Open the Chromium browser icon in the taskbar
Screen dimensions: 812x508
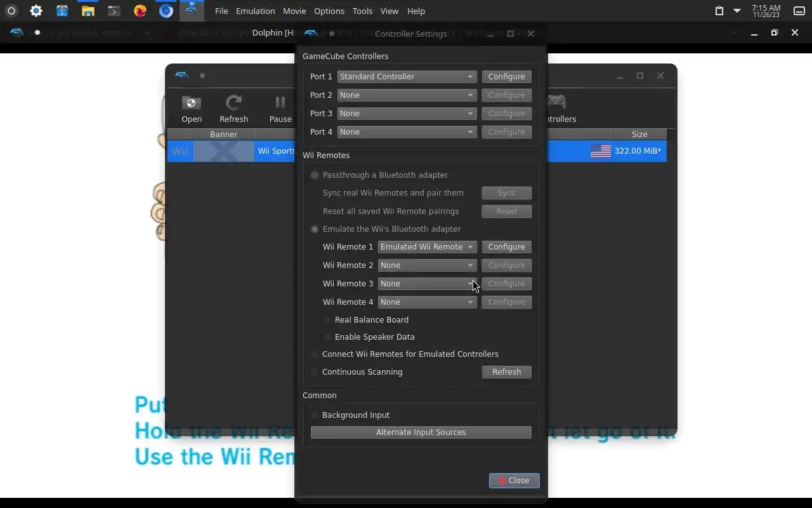[166, 11]
